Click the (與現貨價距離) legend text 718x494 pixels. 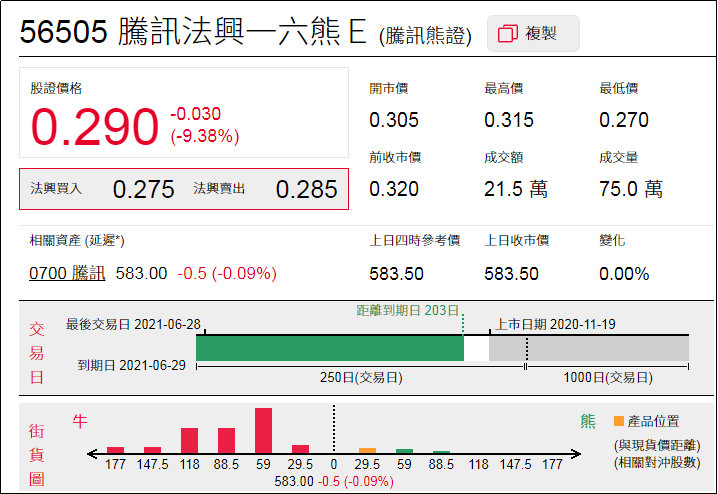pos(657,445)
